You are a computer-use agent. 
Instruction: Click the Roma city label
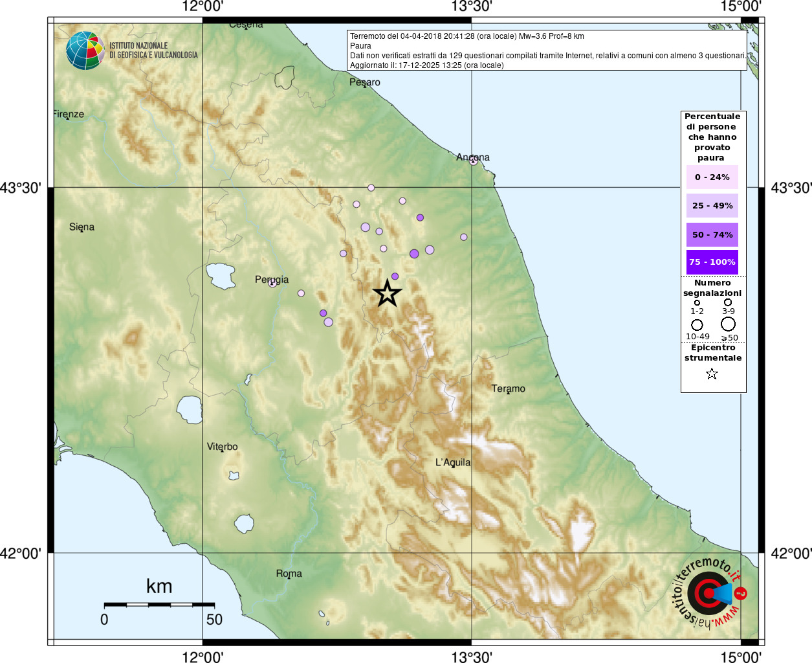click(289, 574)
